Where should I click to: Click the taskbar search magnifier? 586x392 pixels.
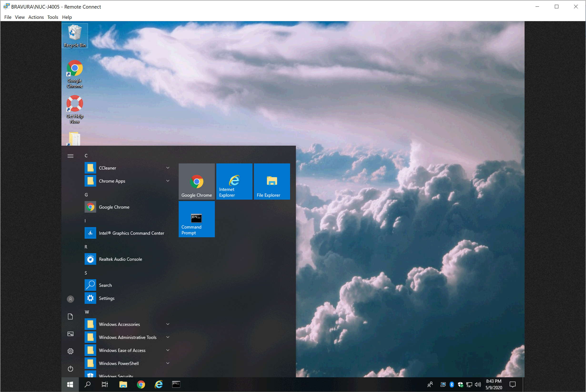(x=87, y=385)
